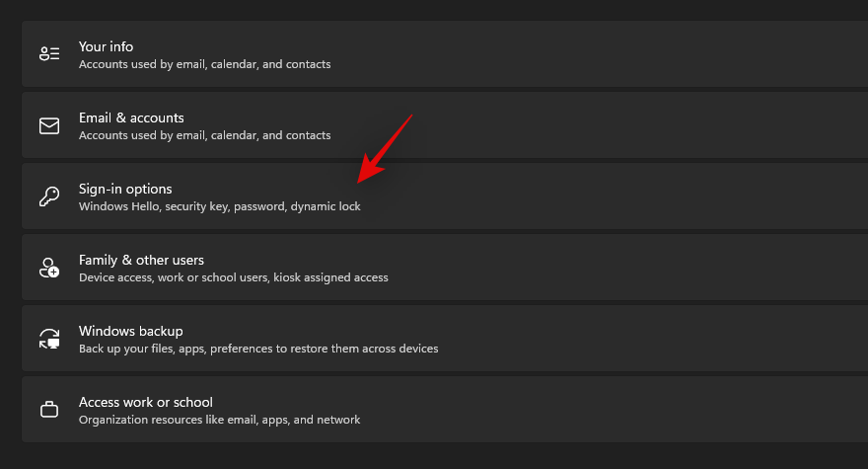The image size is (868, 469).
Task: Open the Your info heading
Action: [x=106, y=46]
